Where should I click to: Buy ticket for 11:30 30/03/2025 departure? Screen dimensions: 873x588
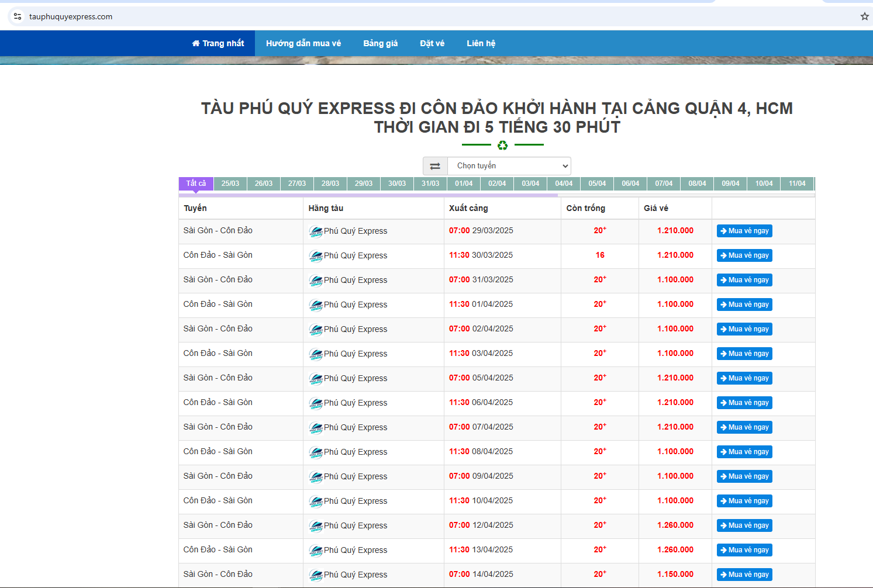(x=744, y=255)
